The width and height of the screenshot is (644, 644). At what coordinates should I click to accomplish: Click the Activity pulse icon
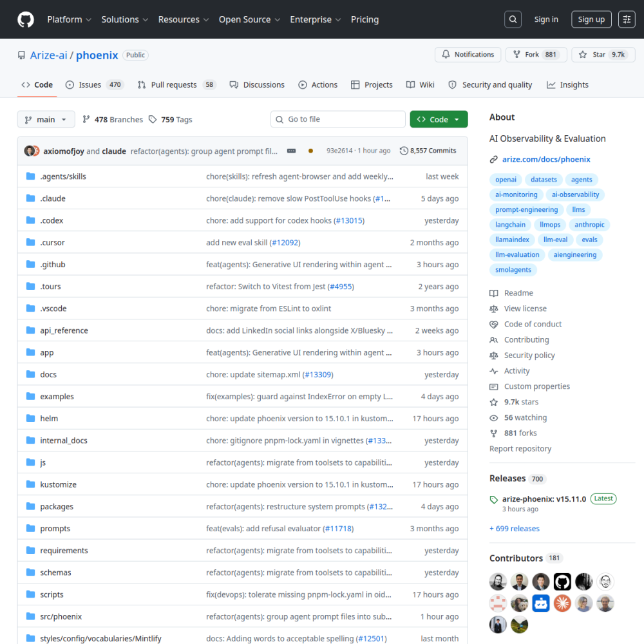pos(494,371)
